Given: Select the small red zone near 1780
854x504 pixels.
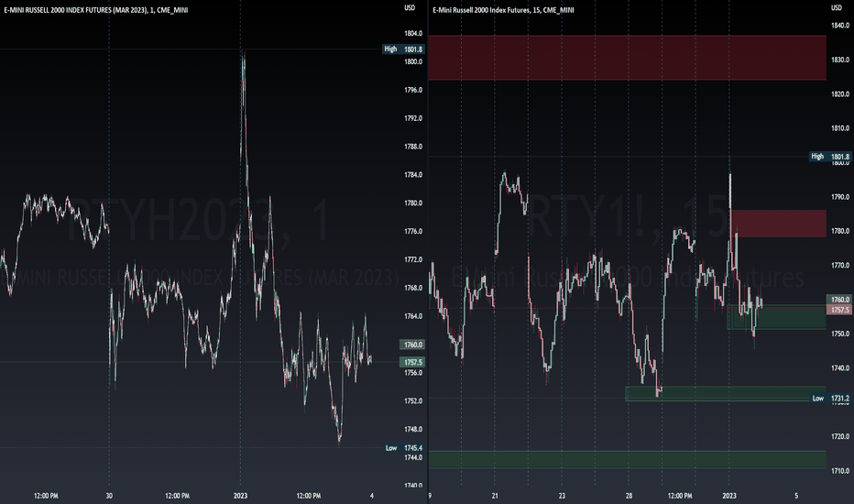Looking at the screenshot, I should 778,224.
